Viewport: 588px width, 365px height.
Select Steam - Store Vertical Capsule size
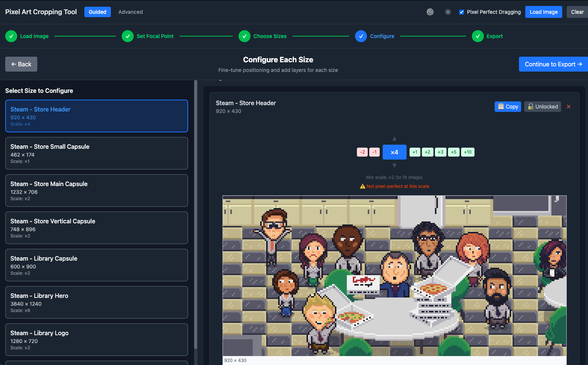(96, 228)
